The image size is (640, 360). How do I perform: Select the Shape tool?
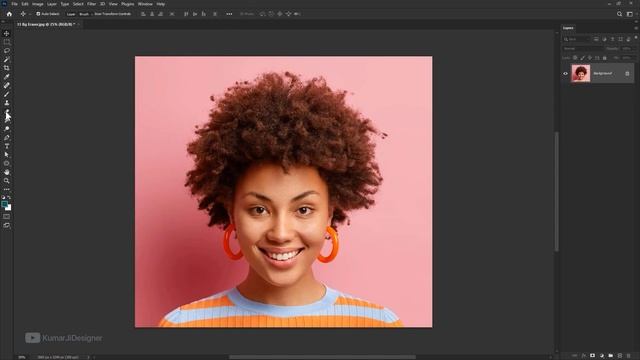pyautogui.click(x=7, y=163)
